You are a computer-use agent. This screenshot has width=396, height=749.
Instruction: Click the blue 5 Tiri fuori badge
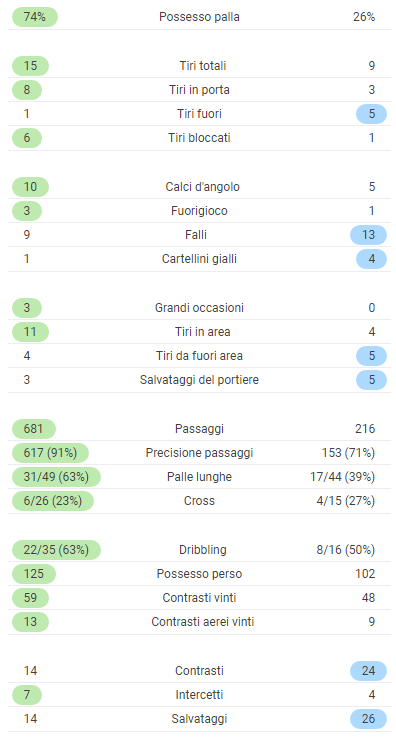371,114
